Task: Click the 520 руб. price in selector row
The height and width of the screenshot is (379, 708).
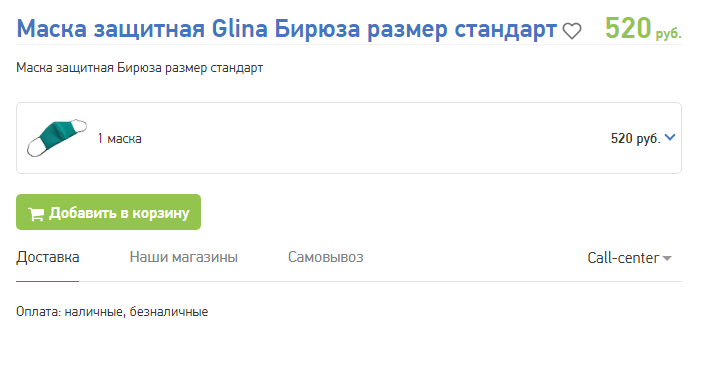Action: point(635,138)
